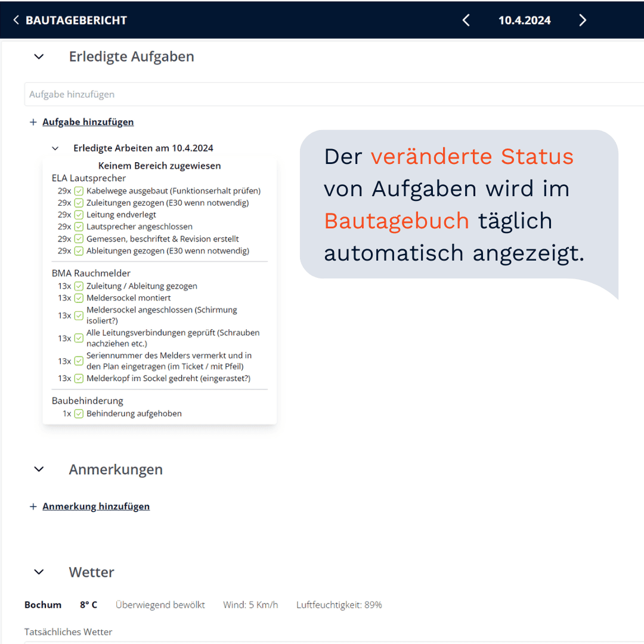Collapse the Wetter section
This screenshot has height=644, width=644.
pos(39,572)
